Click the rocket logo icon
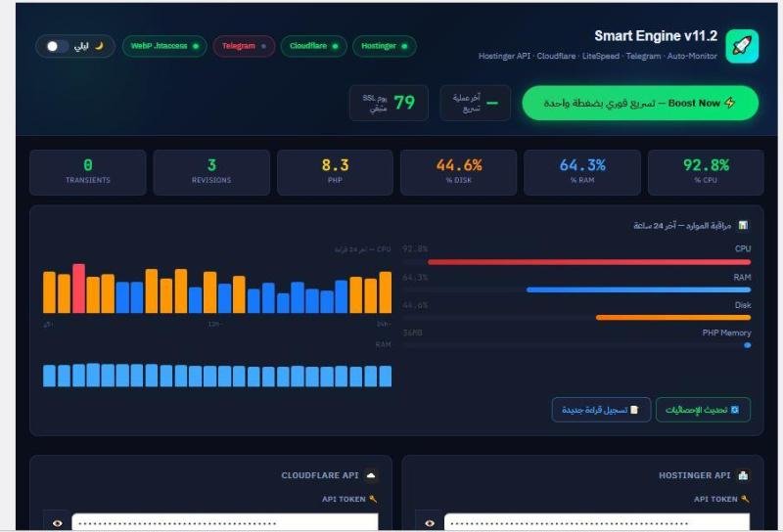Screen dimensions: 783x532 pyautogui.click(x=742, y=46)
